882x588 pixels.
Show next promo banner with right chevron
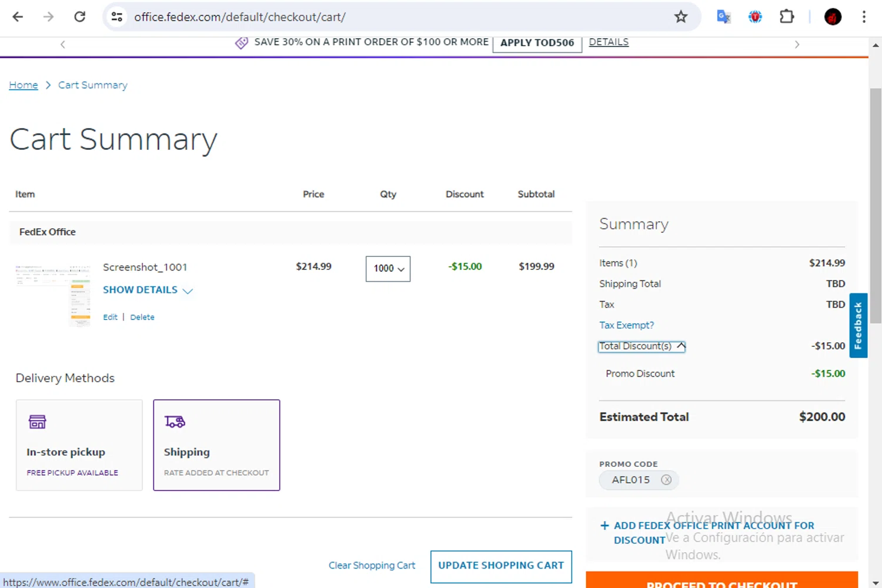(797, 44)
